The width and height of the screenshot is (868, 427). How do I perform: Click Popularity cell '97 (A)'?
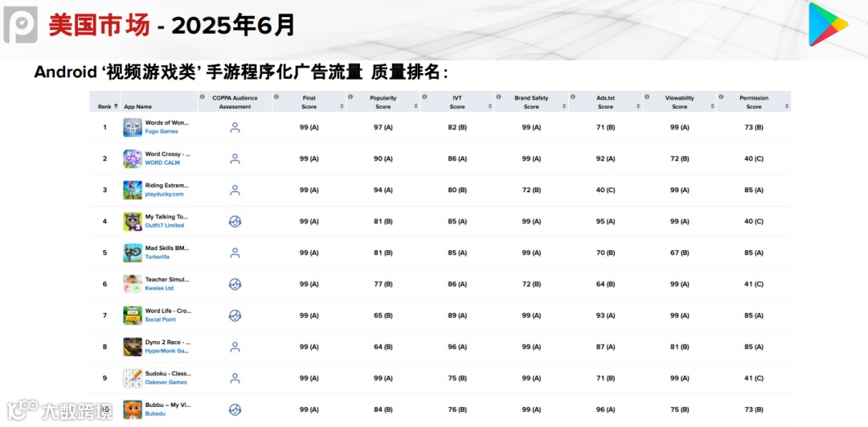click(x=383, y=127)
